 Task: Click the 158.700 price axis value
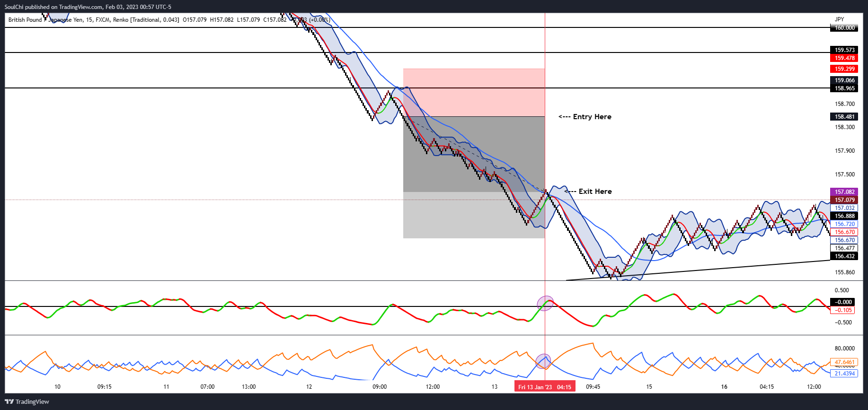[845, 104]
